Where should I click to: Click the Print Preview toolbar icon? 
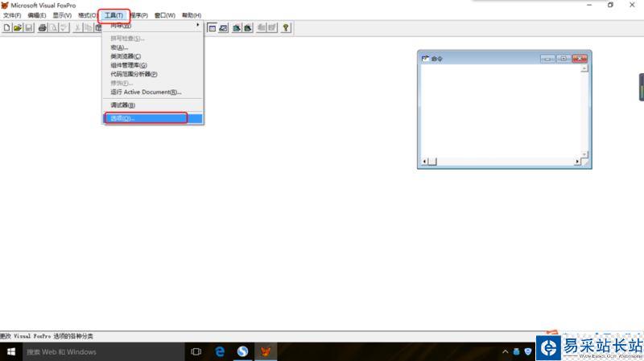pyautogui.click(x=53, y=28)
